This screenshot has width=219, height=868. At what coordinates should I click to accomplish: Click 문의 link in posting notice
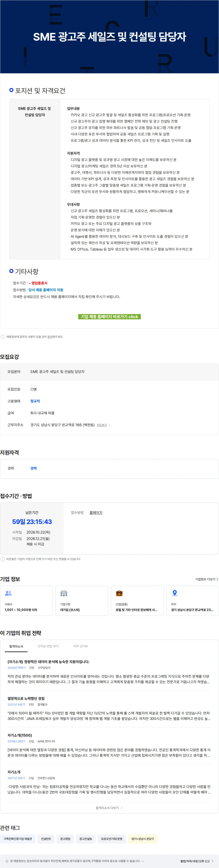(50, 337)
